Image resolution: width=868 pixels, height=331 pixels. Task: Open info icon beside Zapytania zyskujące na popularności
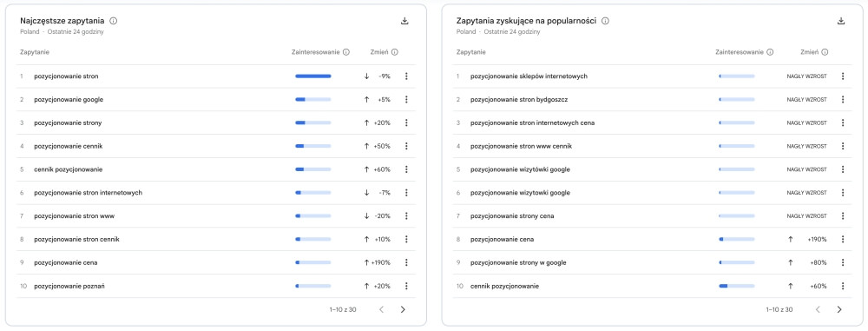[605, 21]
